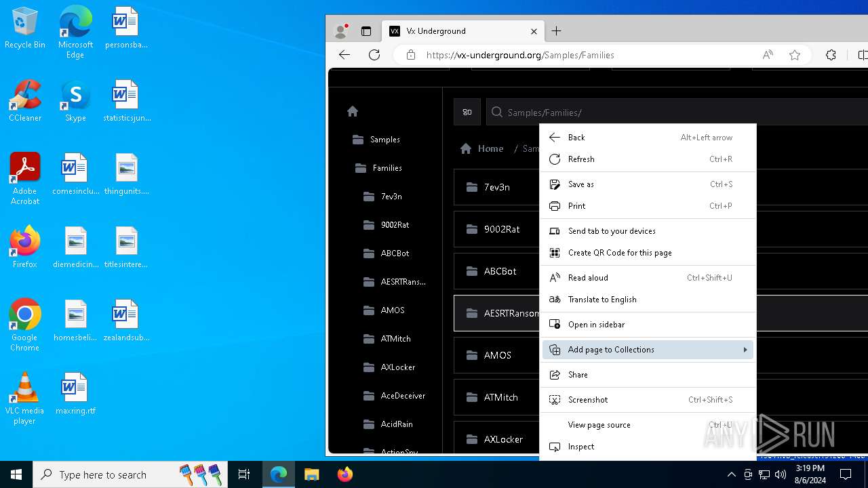This screenshot has height=488, width=868.
Task: Expand Add page to Collections submenu
Action: [x=648, y=350]
